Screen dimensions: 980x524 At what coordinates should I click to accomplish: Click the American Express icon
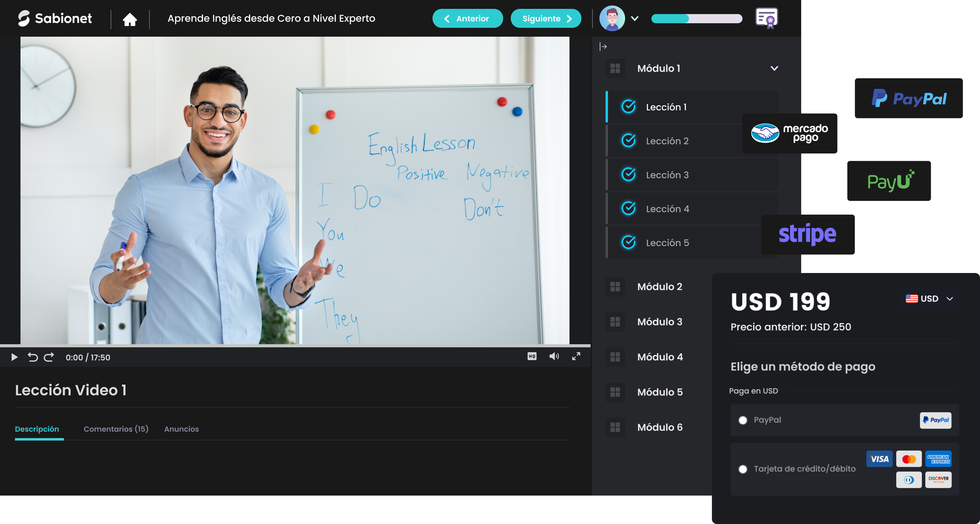[938, 459]
